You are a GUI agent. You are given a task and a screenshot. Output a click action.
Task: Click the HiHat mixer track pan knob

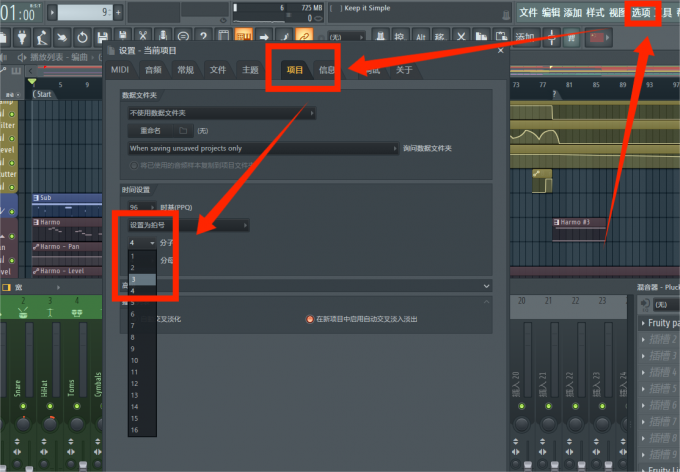pyautogui.click(x=50, y=424)
